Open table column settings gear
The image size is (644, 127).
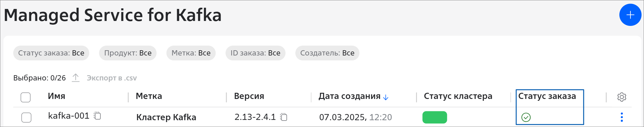622,97
